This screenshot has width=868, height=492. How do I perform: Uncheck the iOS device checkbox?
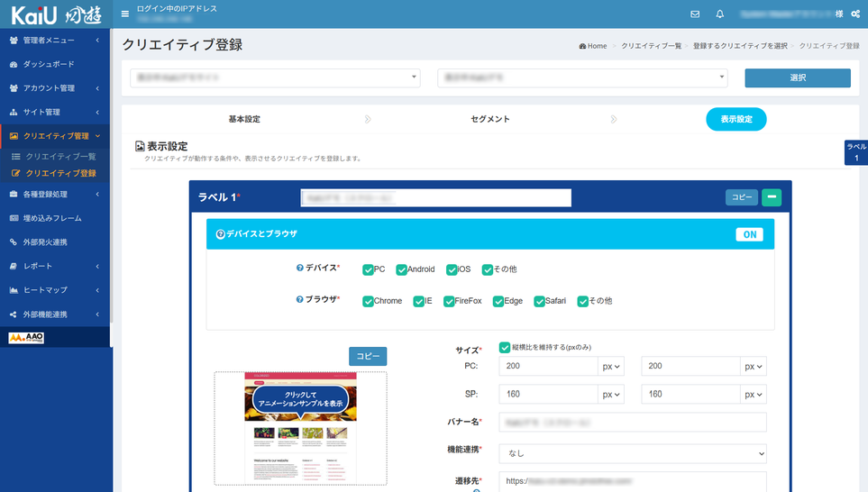[452, 269]
